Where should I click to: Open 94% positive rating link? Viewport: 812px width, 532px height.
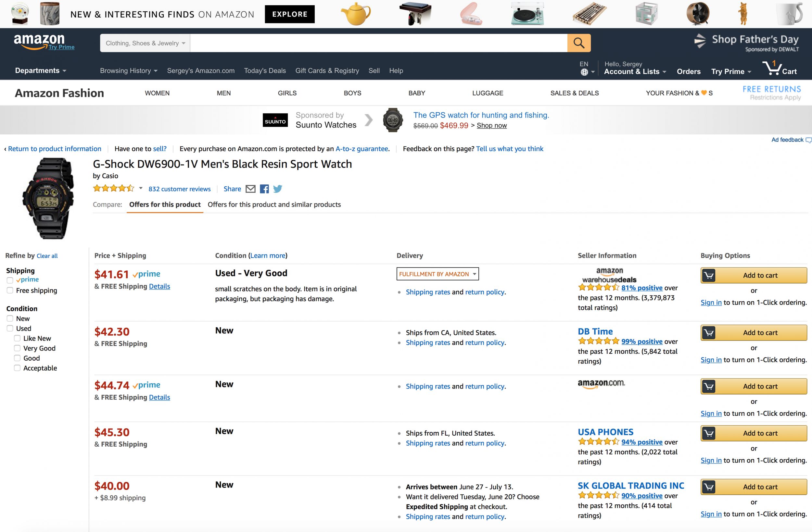(642, 442)
